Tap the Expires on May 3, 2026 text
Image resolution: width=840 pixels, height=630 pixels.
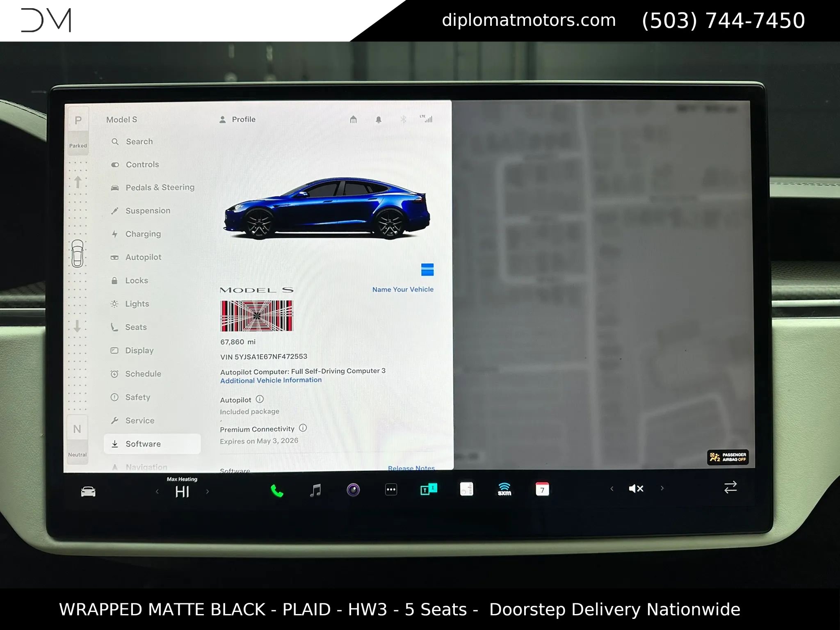259,441
